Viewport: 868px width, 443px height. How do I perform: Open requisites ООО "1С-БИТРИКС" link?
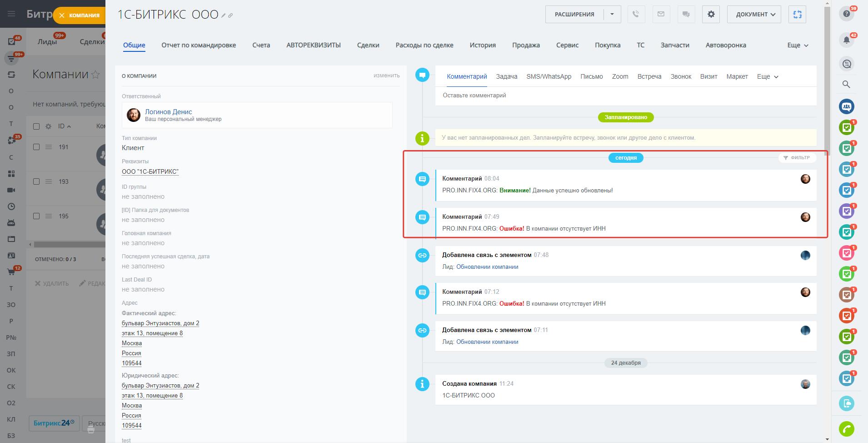(150, 171)
